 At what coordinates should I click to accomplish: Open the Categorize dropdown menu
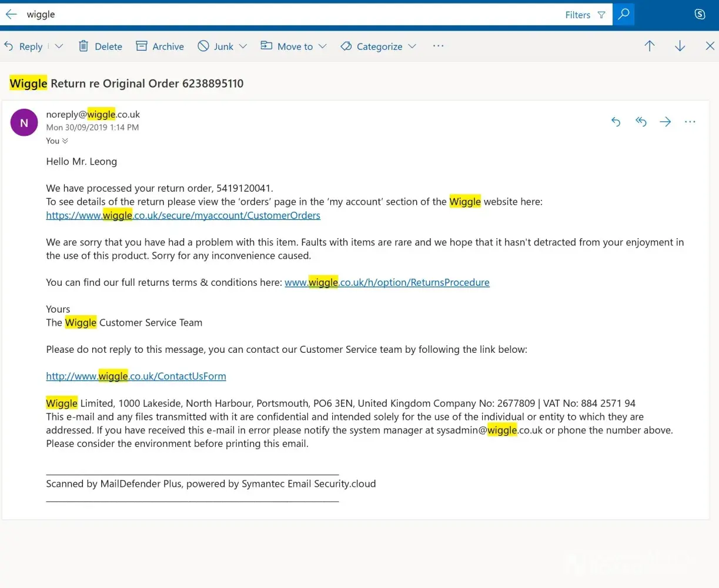point(412,46)
